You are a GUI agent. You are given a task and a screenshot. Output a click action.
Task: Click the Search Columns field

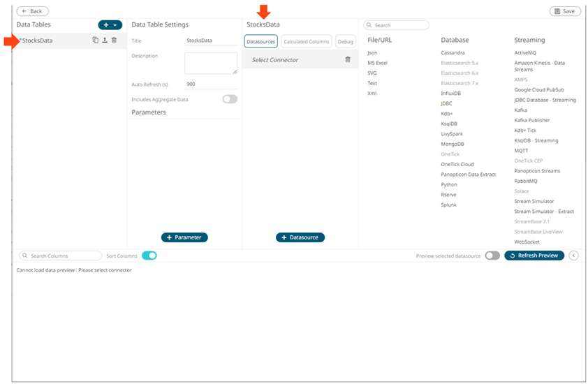pyautogui.click(x=60, y=256)
